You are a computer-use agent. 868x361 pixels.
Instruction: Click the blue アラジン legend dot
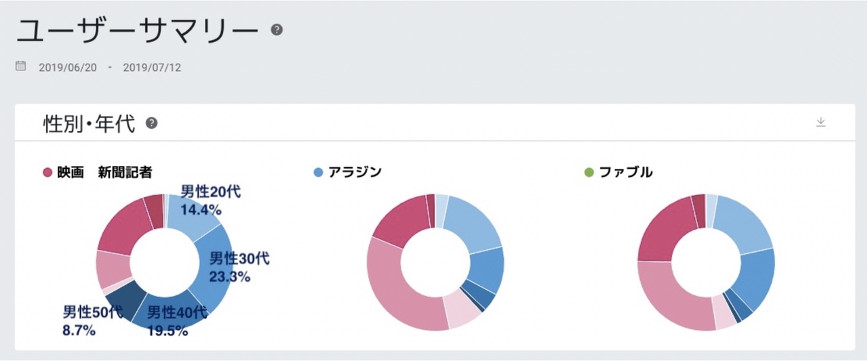point(319,173)
